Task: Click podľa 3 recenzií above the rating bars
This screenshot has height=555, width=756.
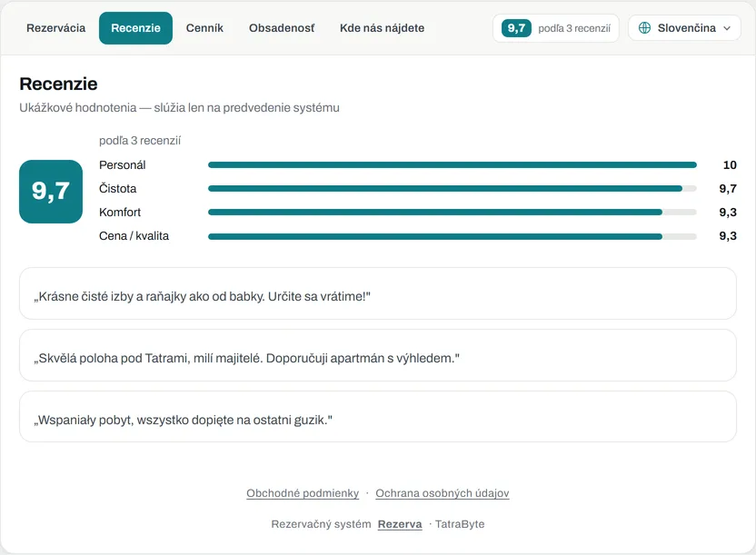Action: coord(140,141)
